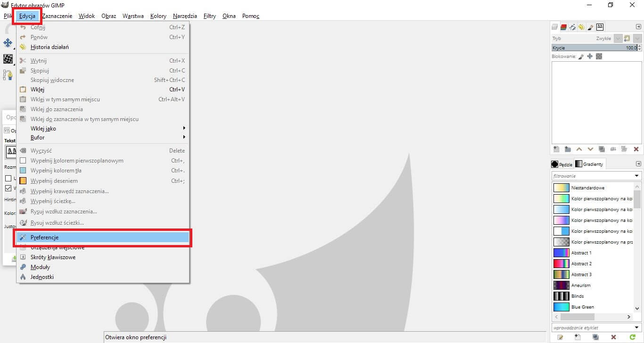644x343 pixels.
Task: Click the layer mode group switch icon
Action: coord(627,38)
